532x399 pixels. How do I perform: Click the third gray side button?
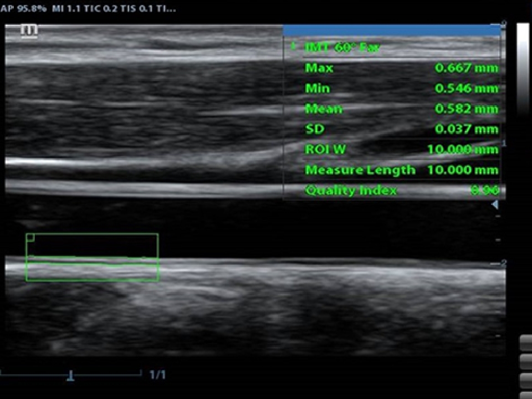tap(525, 381)
